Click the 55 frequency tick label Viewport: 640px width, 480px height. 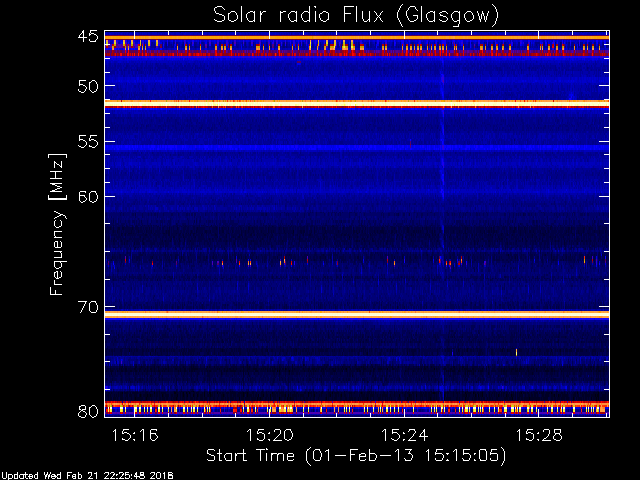(88, 142)
